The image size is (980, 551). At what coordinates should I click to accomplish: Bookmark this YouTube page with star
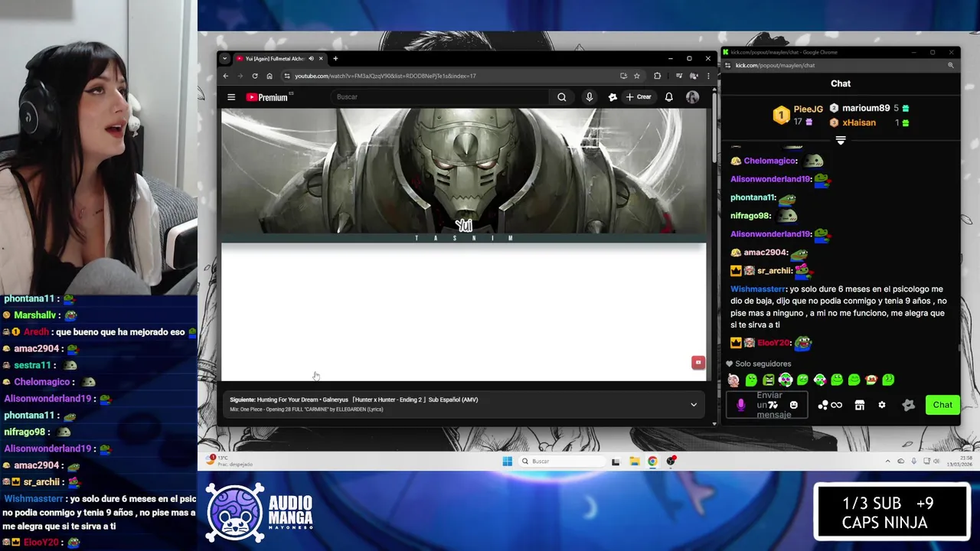636,76
